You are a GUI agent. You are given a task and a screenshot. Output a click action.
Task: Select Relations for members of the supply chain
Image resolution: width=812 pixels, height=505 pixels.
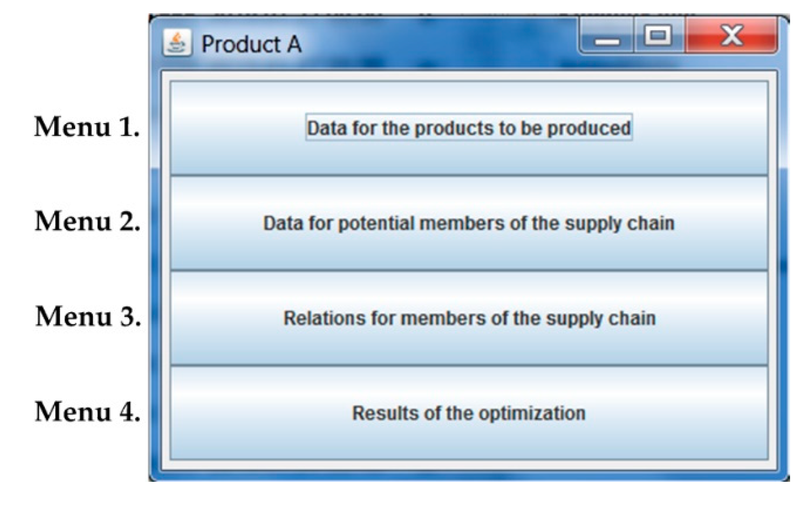tap(469, 318)
